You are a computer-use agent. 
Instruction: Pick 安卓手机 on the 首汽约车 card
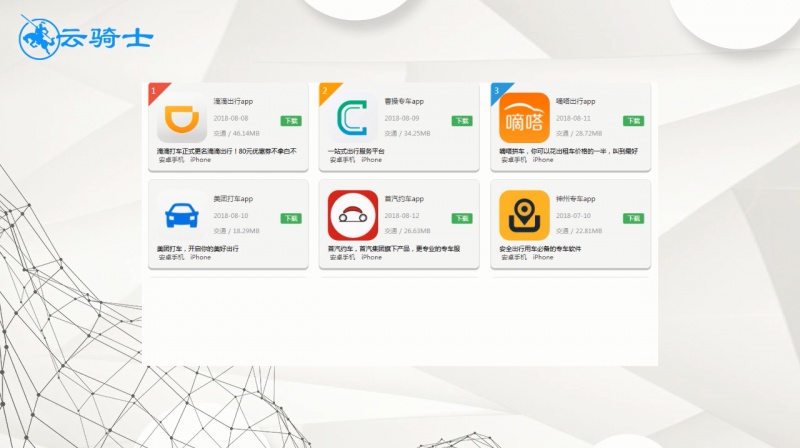342,257
